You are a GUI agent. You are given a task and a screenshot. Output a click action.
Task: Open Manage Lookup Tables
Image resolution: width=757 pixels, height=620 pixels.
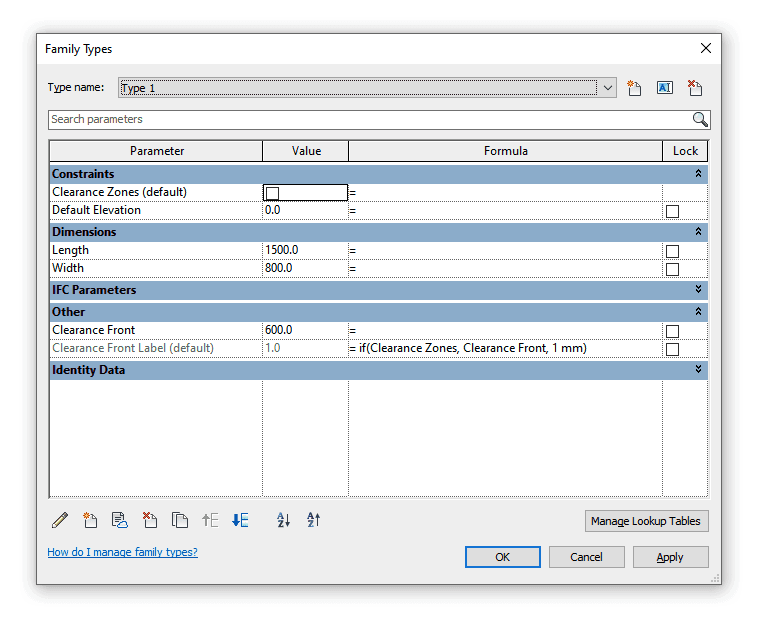[x=646, y=521]
